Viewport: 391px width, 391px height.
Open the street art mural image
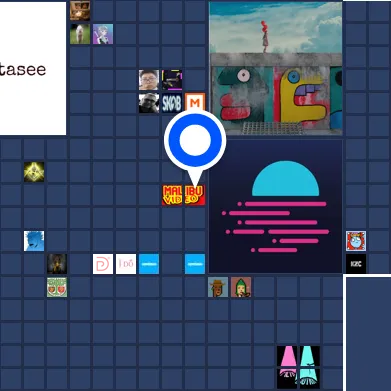pyautogui.click(x=276, y=68)
